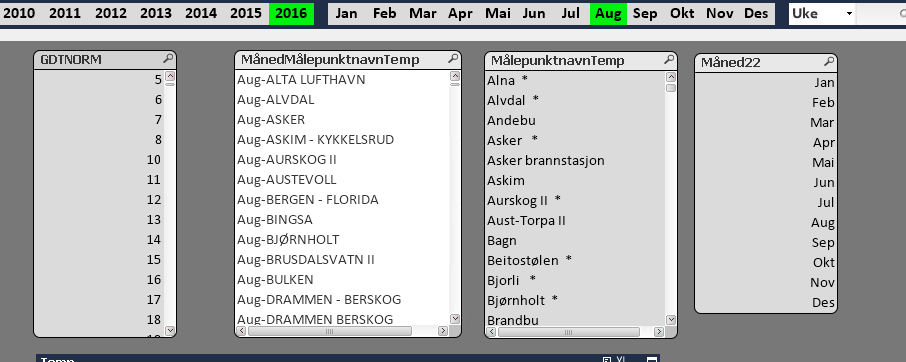
Task: Select month Jun in top bar
Action: coord(534,14)
